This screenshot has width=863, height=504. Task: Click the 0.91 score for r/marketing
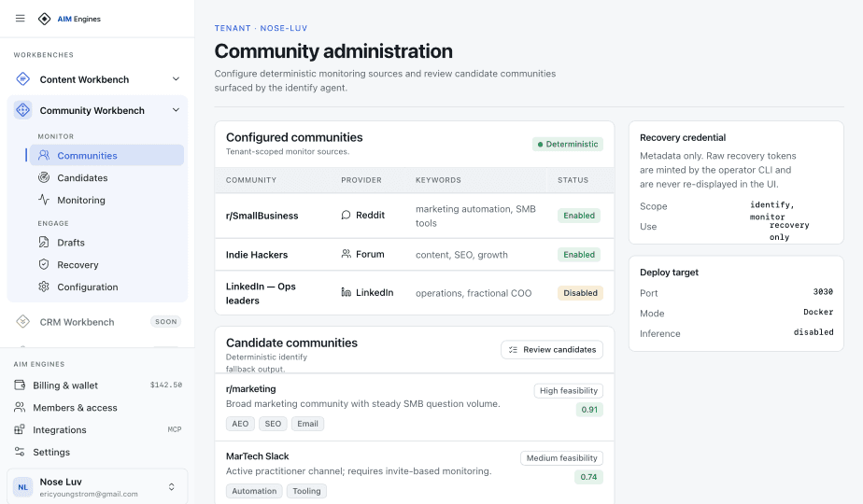(x=589, y=410)
